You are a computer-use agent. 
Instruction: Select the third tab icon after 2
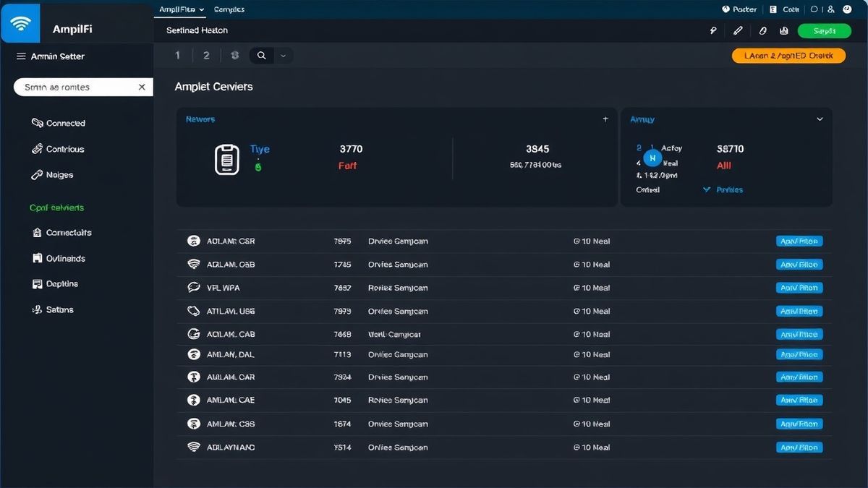[x=234, y=56]
